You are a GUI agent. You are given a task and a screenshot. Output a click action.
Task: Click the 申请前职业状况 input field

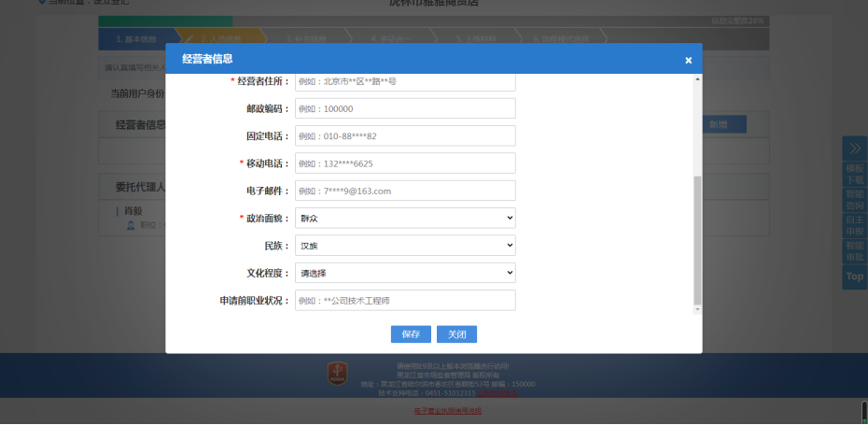click(x=405, y=301)
